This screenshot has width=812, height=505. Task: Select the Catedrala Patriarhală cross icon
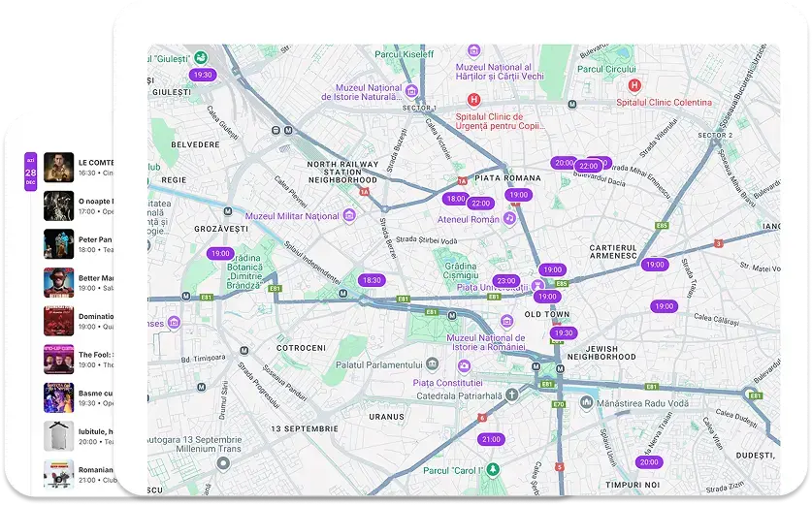[511, 395]
